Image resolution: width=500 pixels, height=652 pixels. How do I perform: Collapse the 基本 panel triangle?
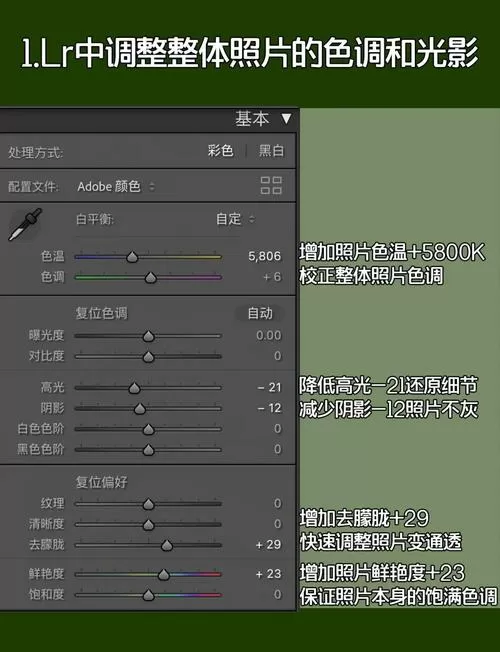point(286,119)
